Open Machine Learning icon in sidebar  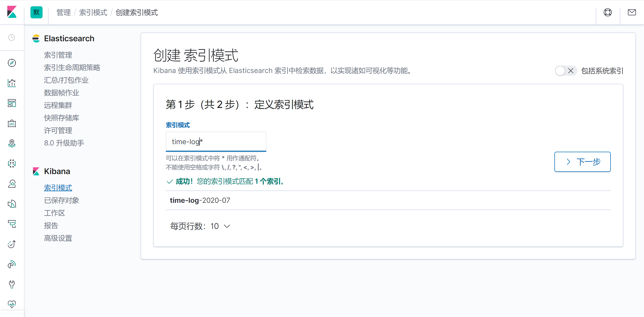tap(12, 164)
